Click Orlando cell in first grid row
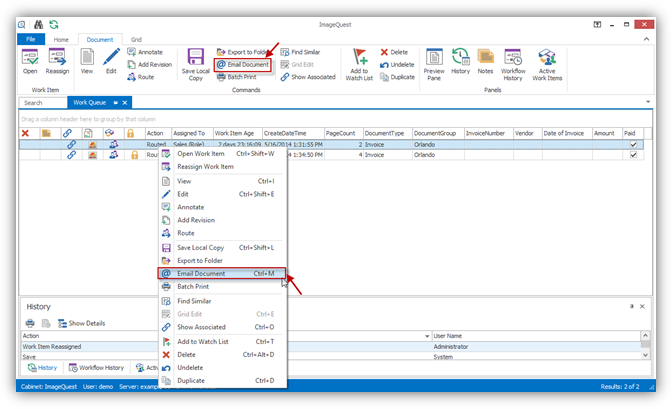 (x=438, y=144)
